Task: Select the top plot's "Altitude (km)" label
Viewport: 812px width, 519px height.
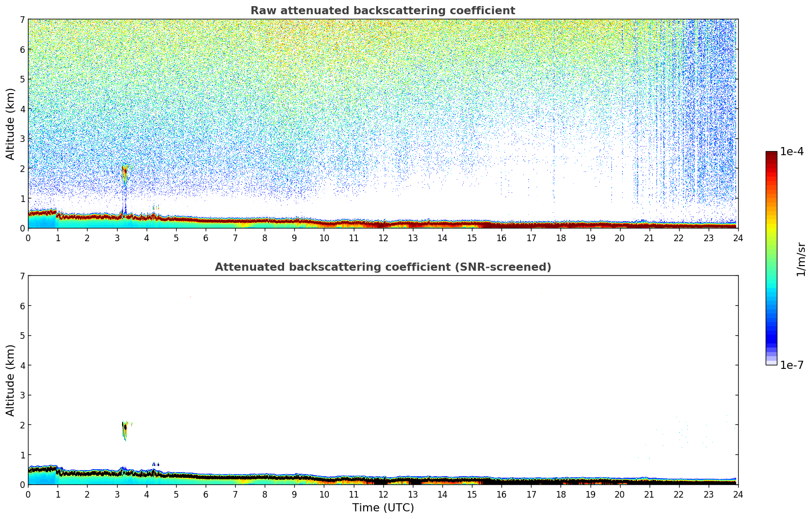Action: [x=11, y=124]
